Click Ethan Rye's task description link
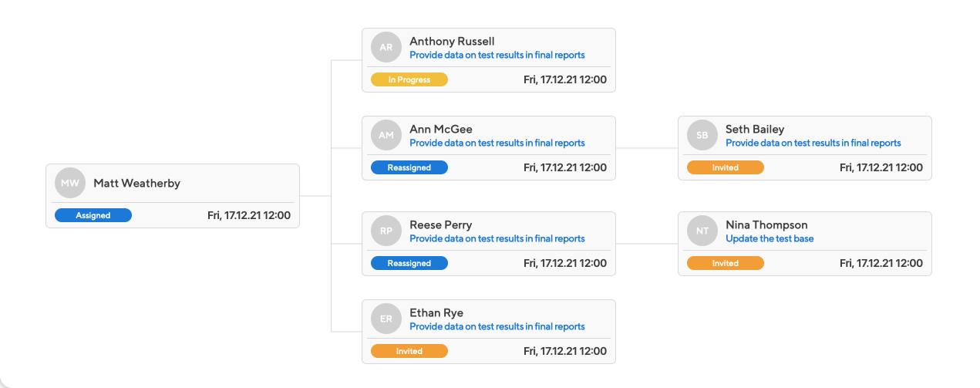 tap(497, 326)
